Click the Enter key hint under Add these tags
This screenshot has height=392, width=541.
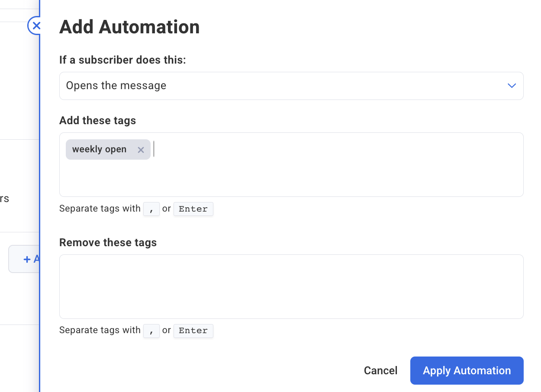tap(193, 209)
